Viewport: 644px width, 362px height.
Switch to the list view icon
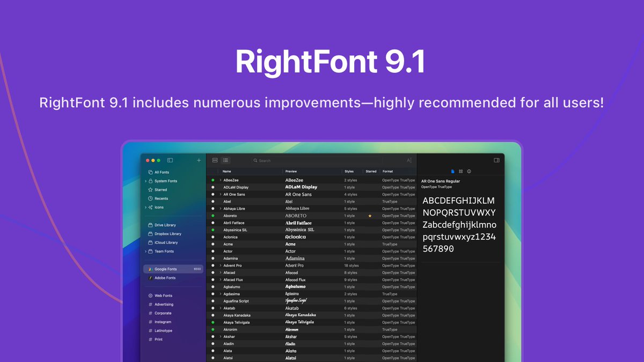pos(226,160)
